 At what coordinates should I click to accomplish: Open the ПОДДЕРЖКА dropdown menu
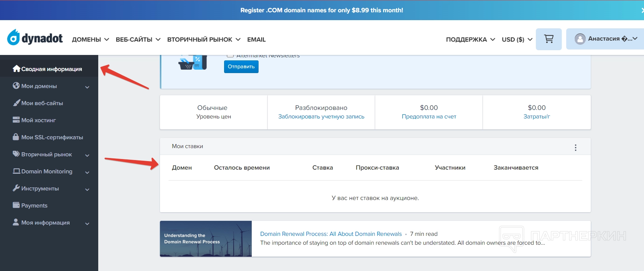click(x=470, y=40)
